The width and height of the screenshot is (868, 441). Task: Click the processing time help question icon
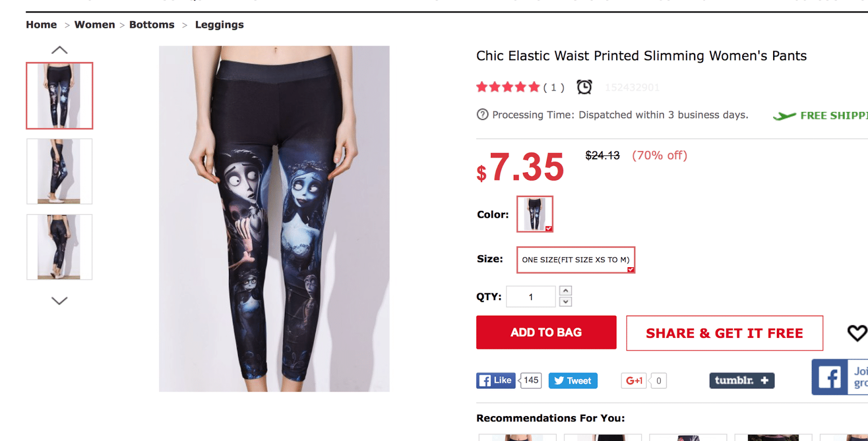[482, 115]
